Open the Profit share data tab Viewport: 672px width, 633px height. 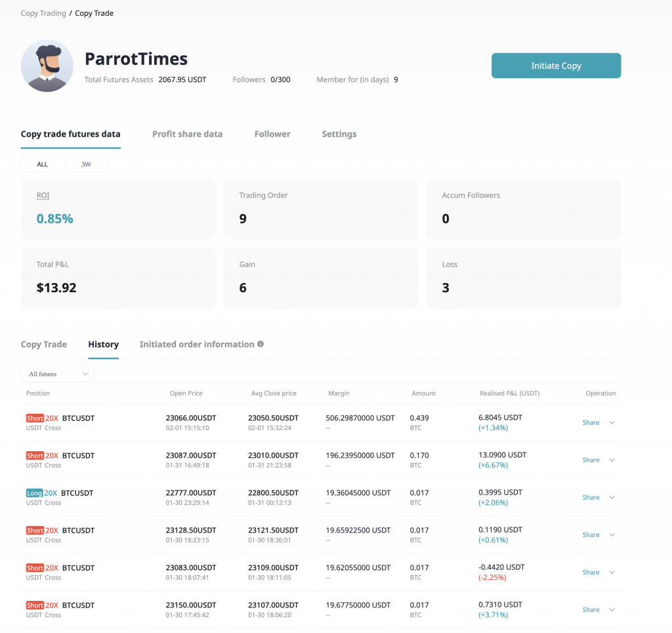click(187, 134)
